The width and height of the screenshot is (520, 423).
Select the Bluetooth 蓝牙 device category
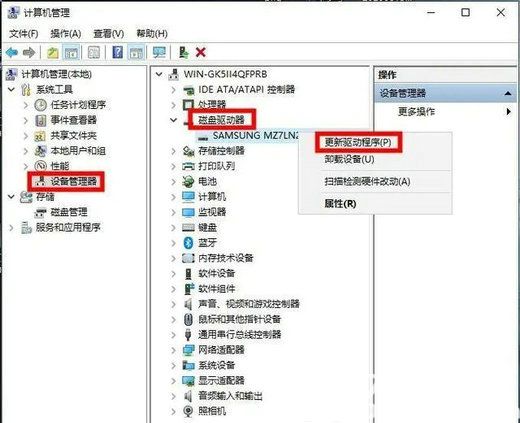[x=207, y=243]
